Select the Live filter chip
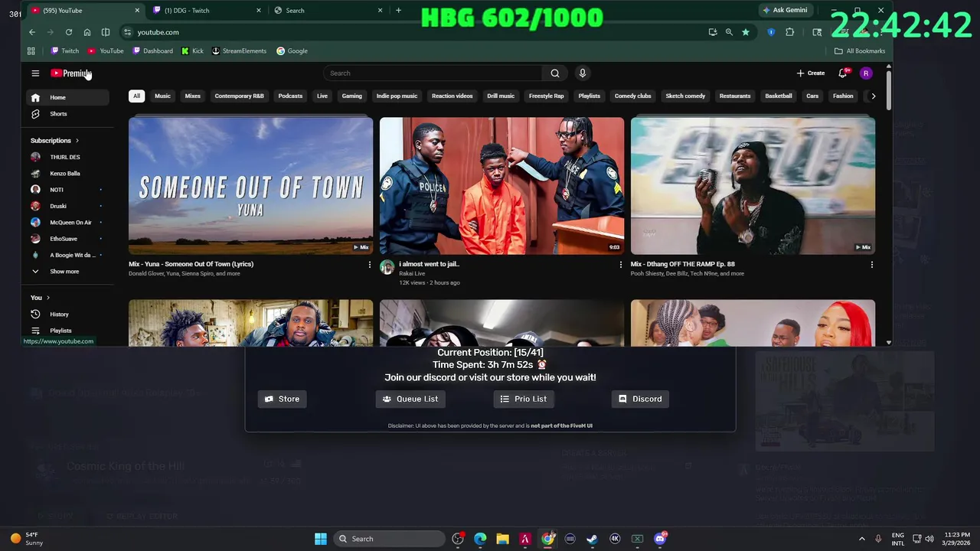The height and width of the screenshot is (551, 980). tap(322, 96)
